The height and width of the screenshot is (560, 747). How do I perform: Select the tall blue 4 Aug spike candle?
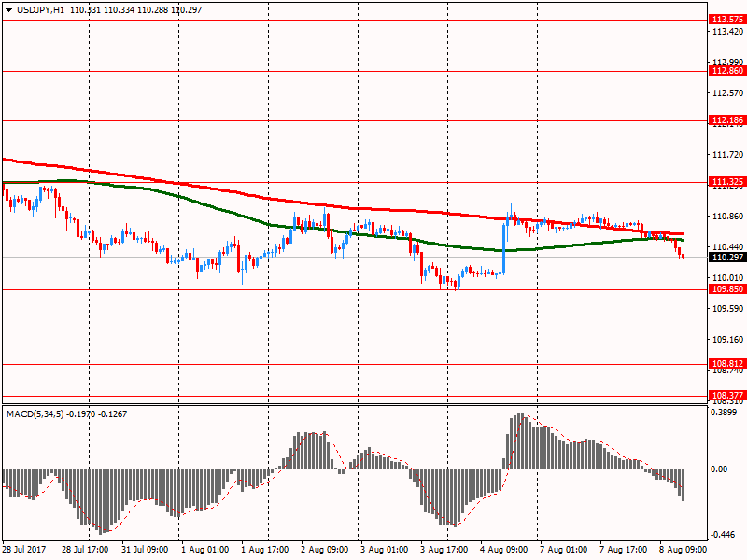pos(504,248)
